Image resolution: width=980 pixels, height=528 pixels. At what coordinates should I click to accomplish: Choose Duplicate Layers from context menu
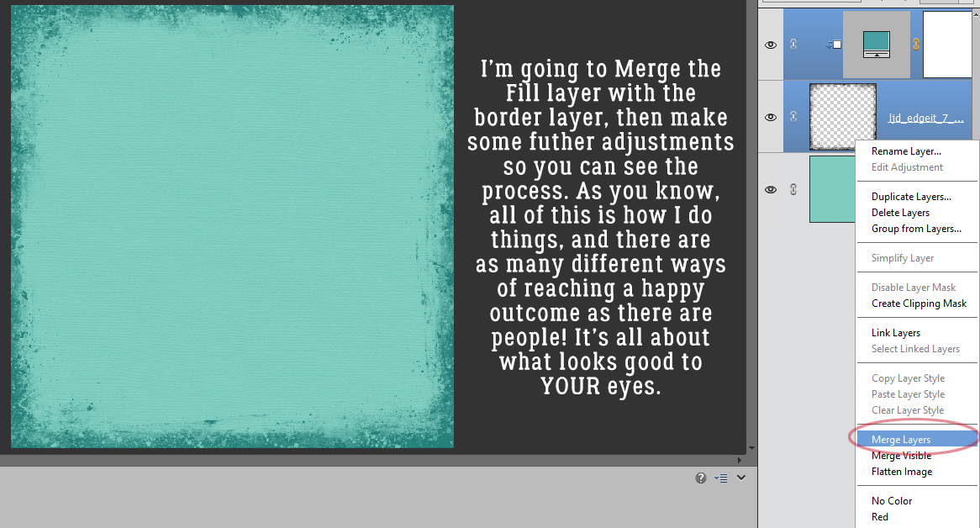coord(911,196)
